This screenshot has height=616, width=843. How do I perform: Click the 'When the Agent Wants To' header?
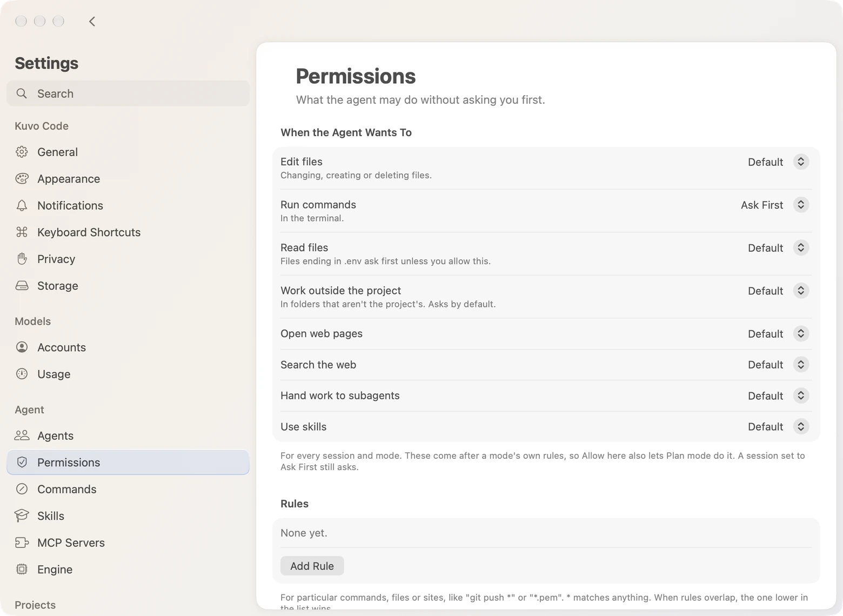coord(346,132)
